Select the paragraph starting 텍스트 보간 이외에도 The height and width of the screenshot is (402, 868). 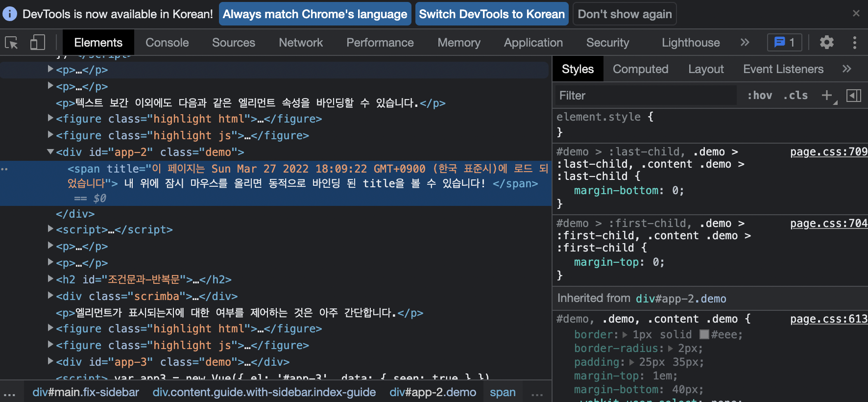(250, 103)
